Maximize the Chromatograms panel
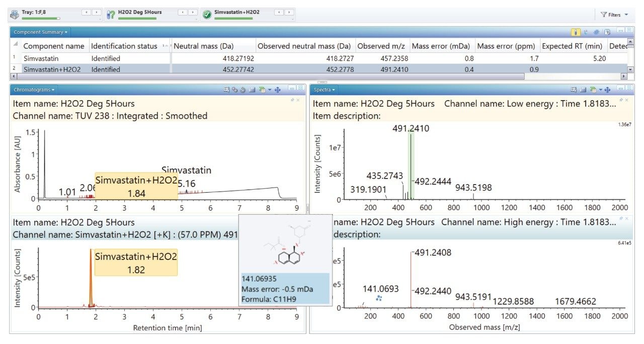The image size is (644, 344). click(300, 88)
